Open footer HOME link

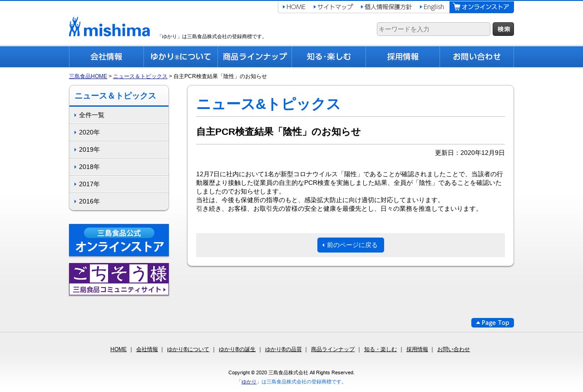coord(119,349)
